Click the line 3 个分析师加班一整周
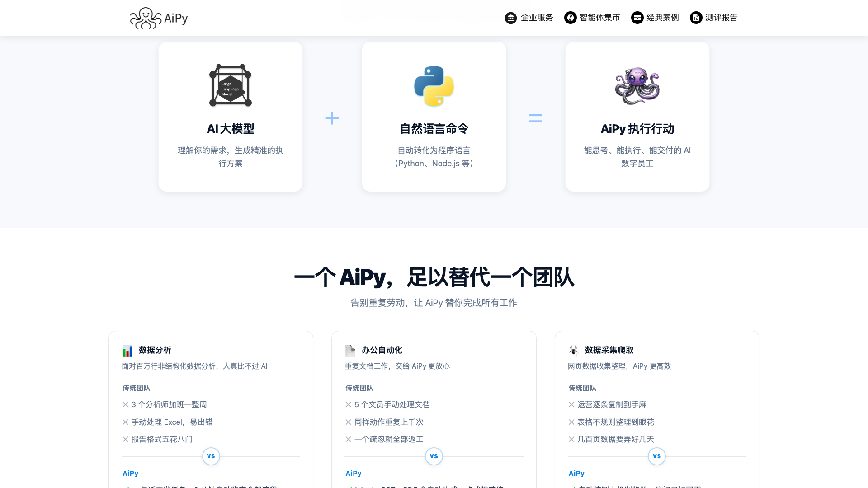This screenshot has width=868, height=488. tap(169, 404)
